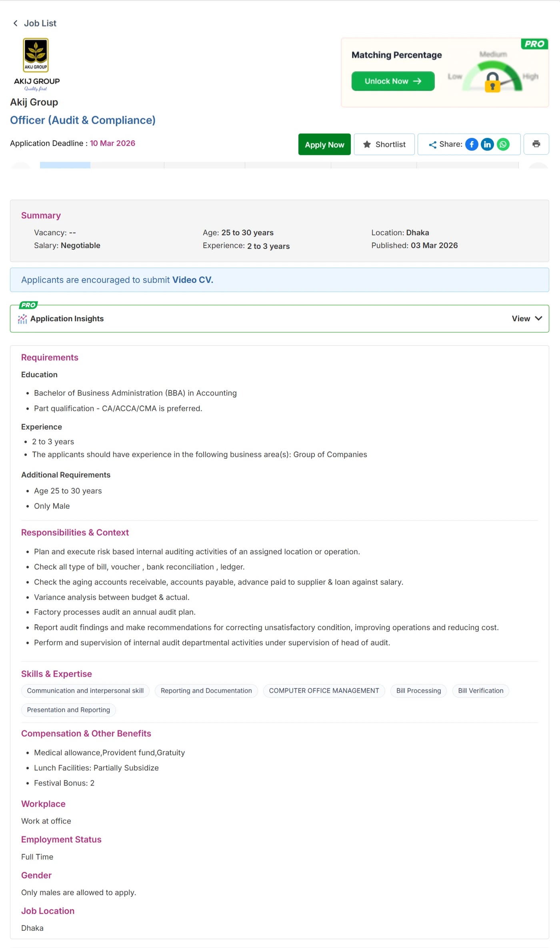
Task: Open the Video CV link
Action: coord(192,280)
